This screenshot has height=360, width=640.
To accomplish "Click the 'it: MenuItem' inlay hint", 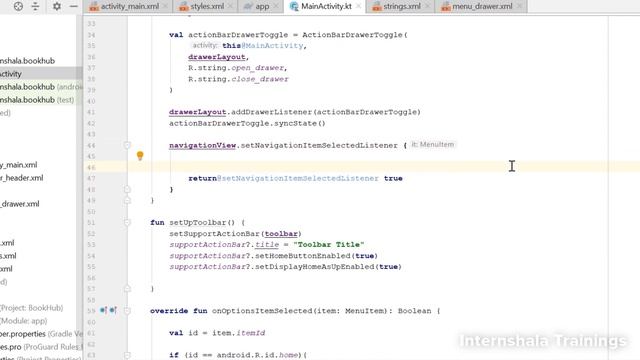I will (x=432, y=144).
